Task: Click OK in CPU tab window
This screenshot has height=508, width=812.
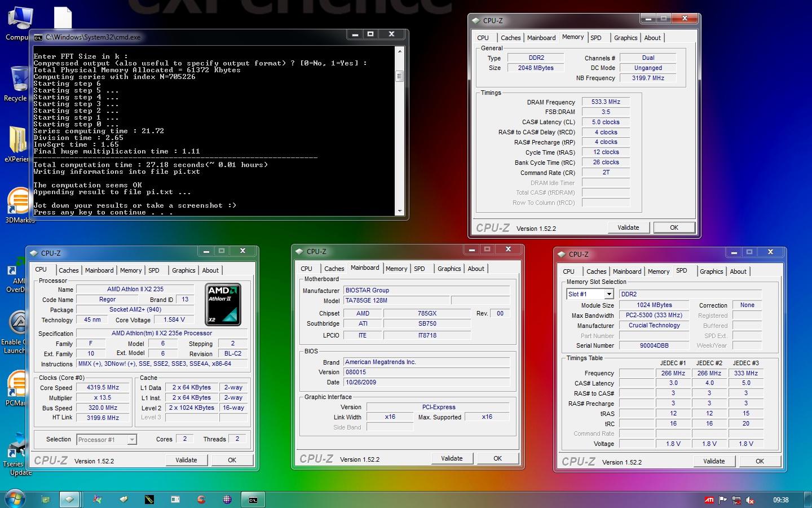Action: tap(232, 460)
